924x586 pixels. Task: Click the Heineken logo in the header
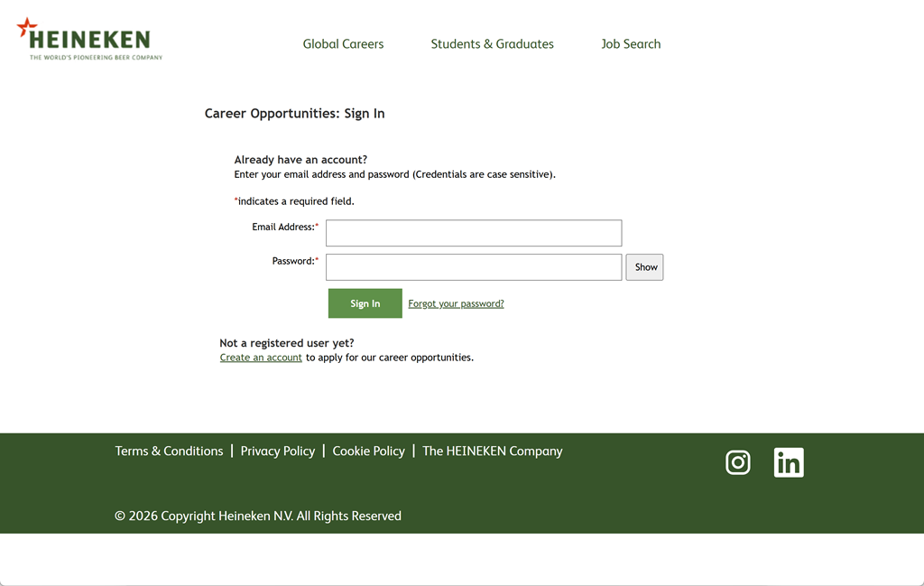[x=89, y=39]
